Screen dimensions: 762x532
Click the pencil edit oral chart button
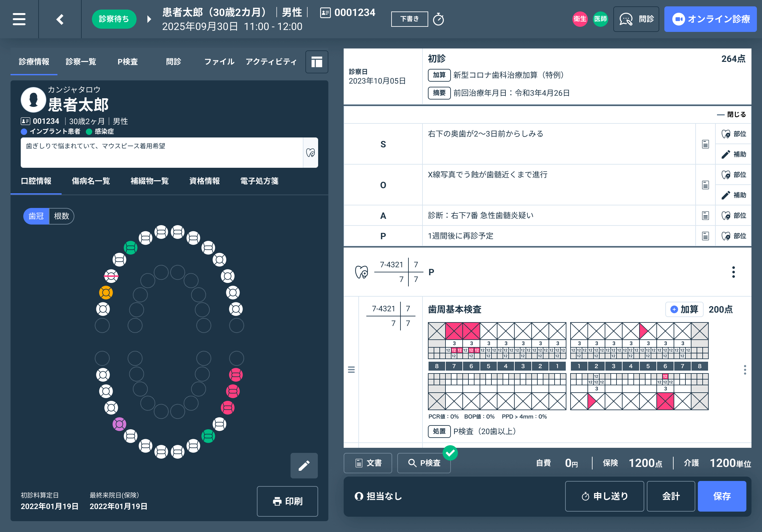click(x=304, y=465)
